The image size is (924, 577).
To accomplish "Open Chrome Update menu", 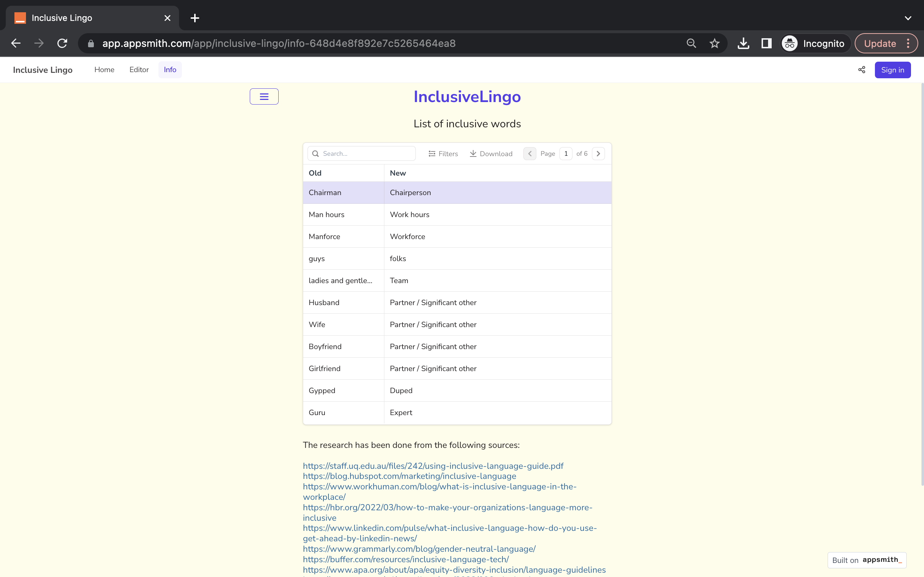I will (x=886, y=44).
